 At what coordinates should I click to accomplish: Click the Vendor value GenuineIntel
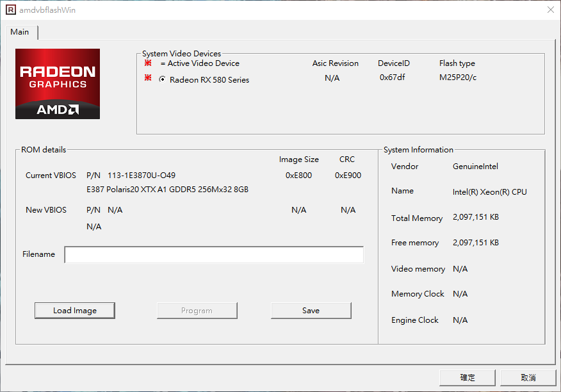point(475,167)
